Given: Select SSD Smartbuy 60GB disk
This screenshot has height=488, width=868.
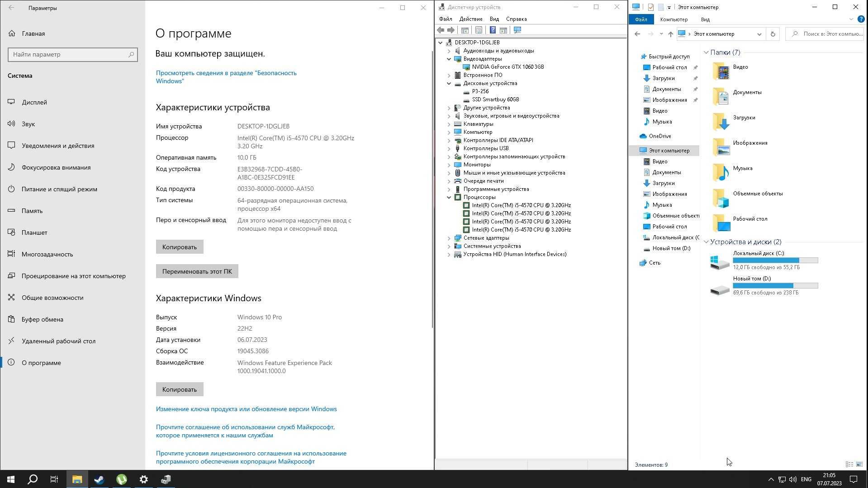Looking at the screenshot, I should (495, 99).
